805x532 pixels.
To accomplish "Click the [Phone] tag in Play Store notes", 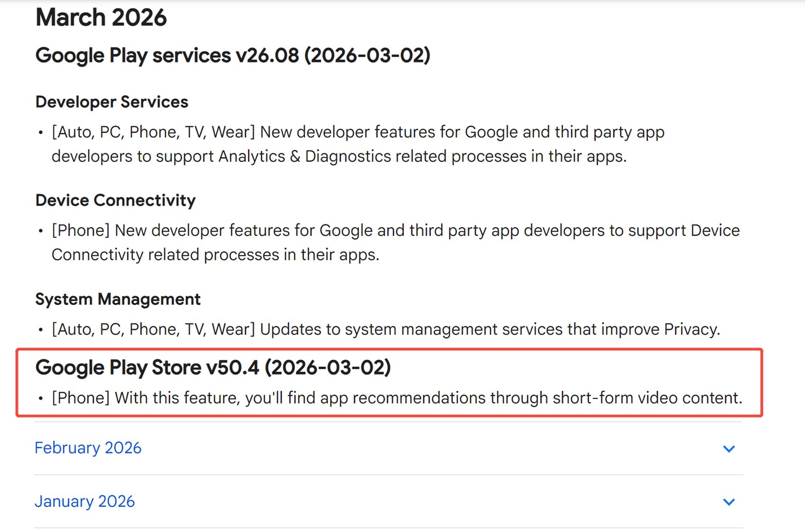I will pyautogui.click(x=80, y=398).
